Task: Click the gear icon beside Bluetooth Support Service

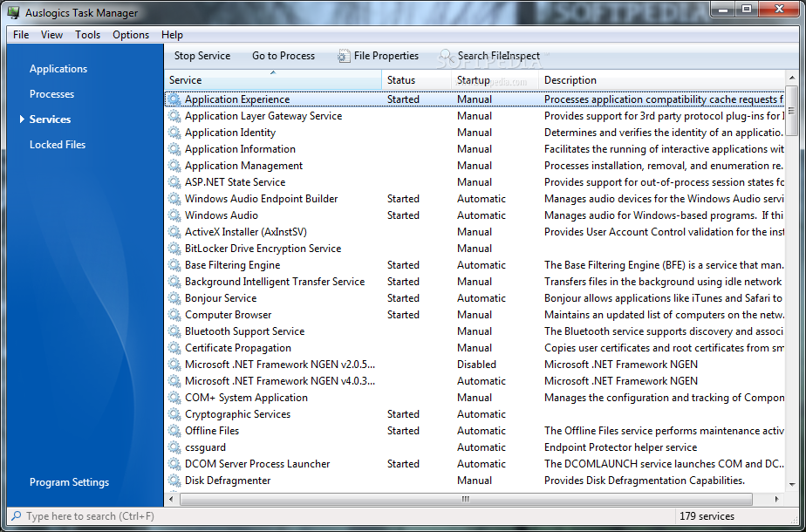Action: (x=174, y=331)
